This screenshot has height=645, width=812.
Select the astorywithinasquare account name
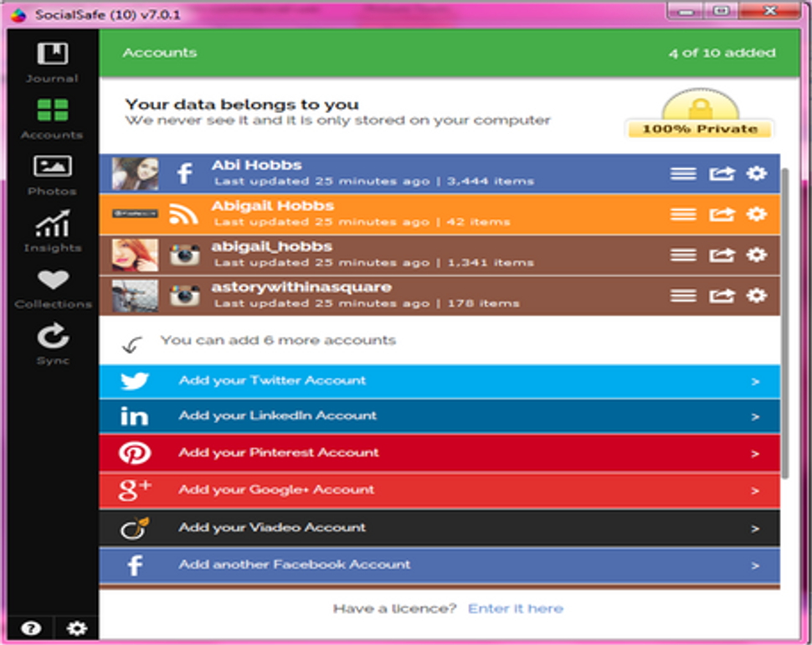click(x=301, y=287)
